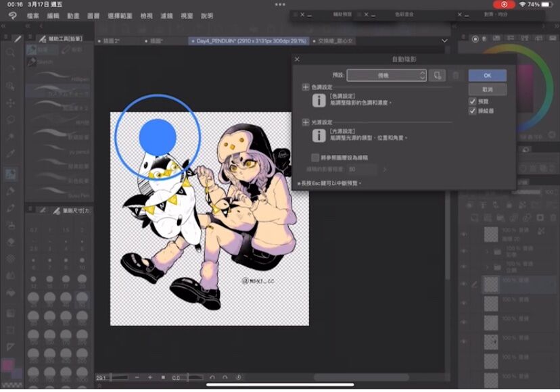Select the highlighted Pencil tool in toolbar
Screen dimensions: 560x392
(x=10, y=174)
